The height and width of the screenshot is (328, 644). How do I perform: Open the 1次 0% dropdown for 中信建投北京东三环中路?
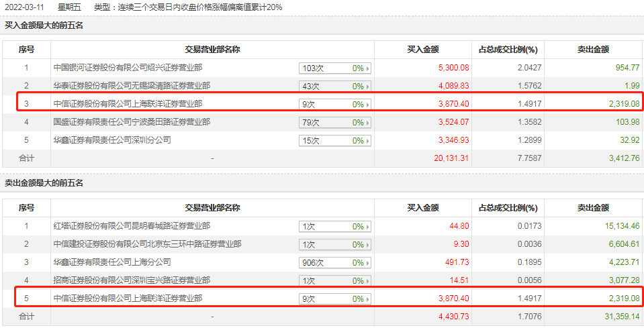point(334,244)
